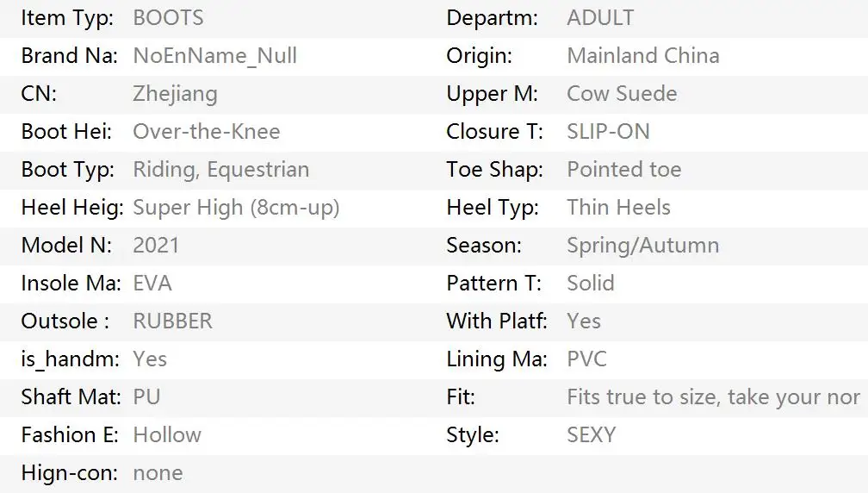Click the Spring/Autumn season value
Viewport: 868px width, 493px height.
coord(642,245)
